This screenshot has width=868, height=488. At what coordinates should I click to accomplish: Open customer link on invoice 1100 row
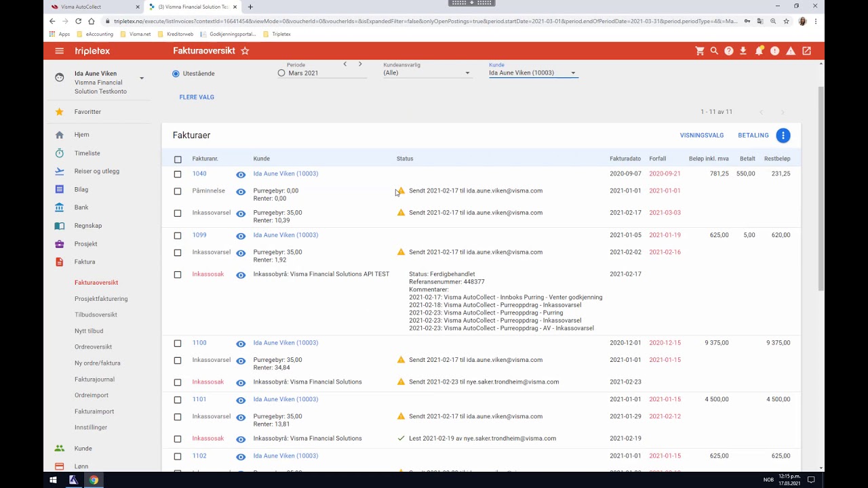(x=285, y=343)
